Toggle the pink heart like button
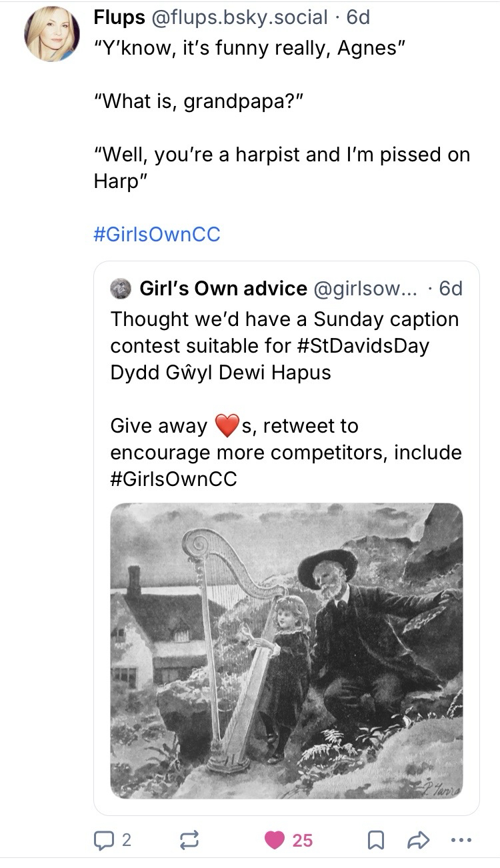This screenshot has width=500, height=868. click(x=275, y=840)
